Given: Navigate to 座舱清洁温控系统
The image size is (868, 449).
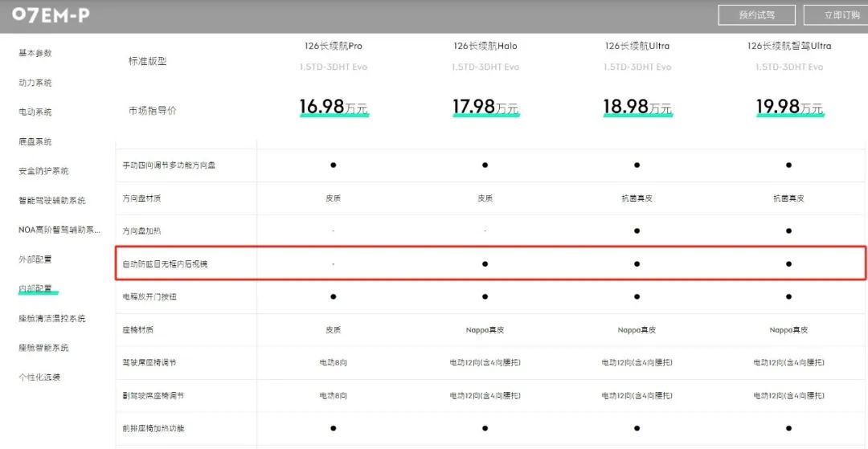Looking at the screenshot, I should point(51,319).
